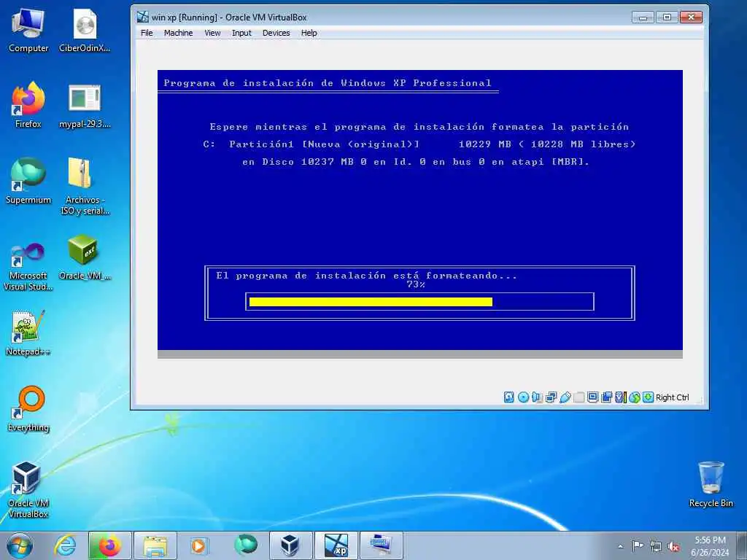The width and height of the screenshot is (747, 560).
Task: Switch to VirtualBox Manager on the taskbar
Action: coord(290,545)
